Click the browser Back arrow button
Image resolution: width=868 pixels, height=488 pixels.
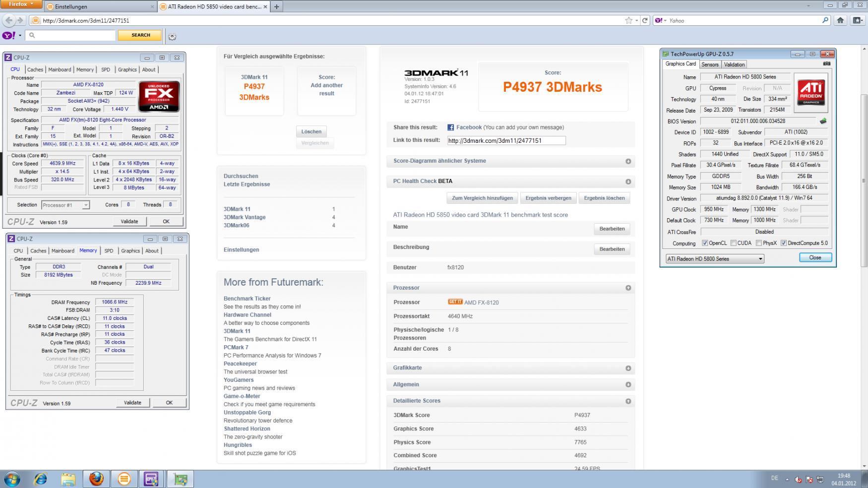click(8, 20)
